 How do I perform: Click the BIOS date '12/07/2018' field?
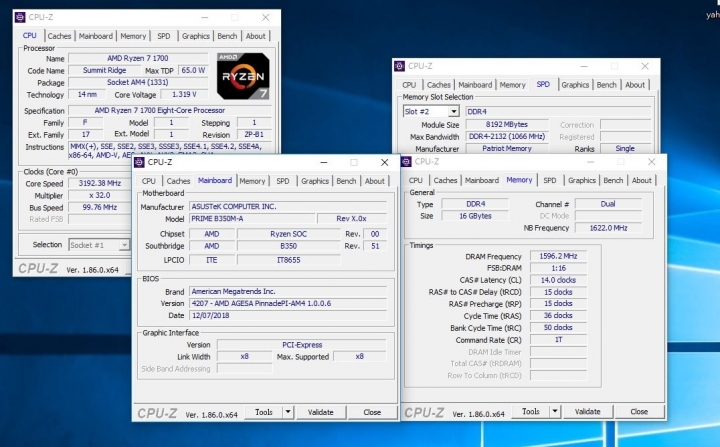point(288,316)
